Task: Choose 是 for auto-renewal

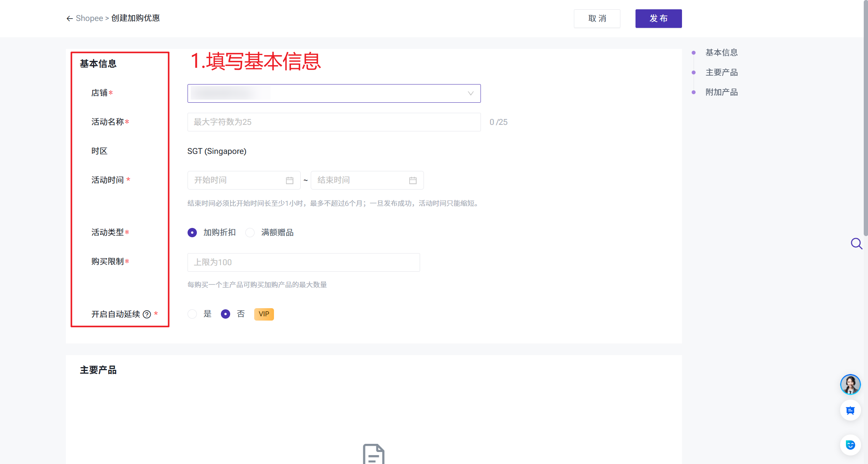Action: click(192, 314)
